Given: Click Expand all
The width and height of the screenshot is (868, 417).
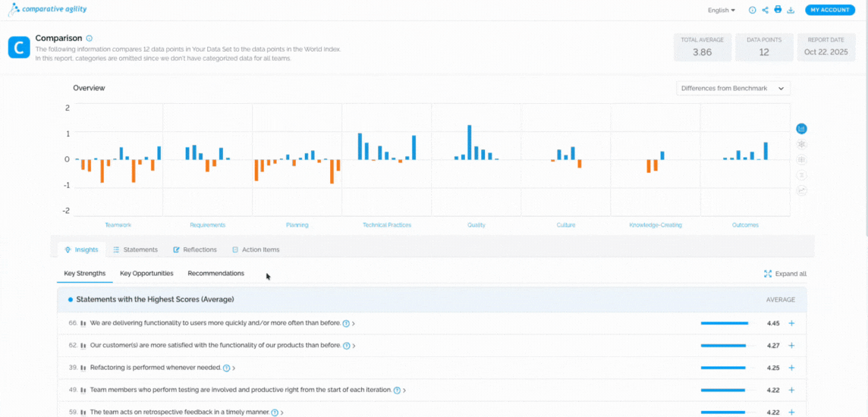Looking at the screenshot, I should point(785,274).
